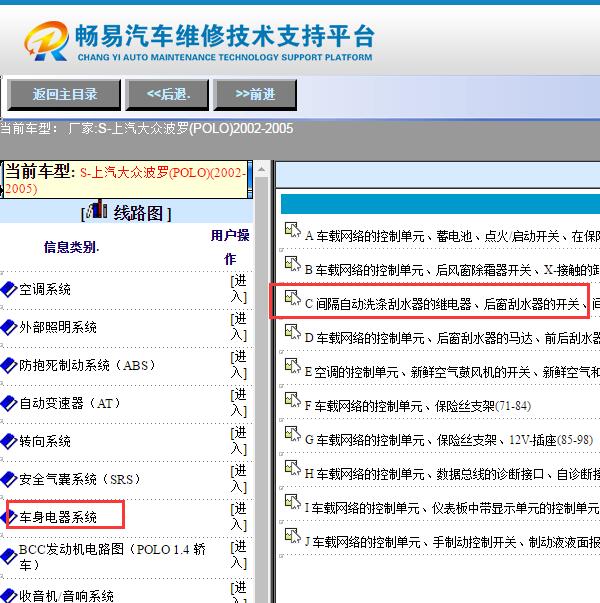600x603 pixels.
Task: Click the book icon beside 防抱死制动系统
Action: [x=8, y=365]
